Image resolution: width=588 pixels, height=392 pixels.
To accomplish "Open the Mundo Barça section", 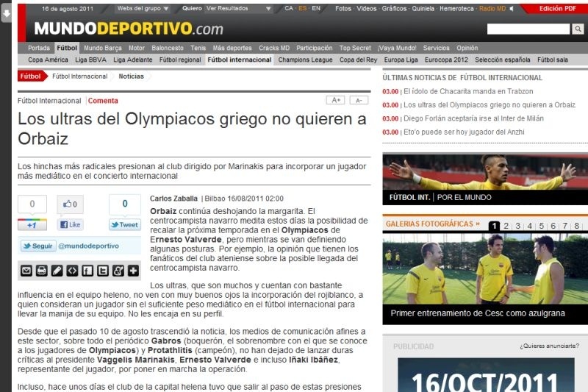I will 103,48.
